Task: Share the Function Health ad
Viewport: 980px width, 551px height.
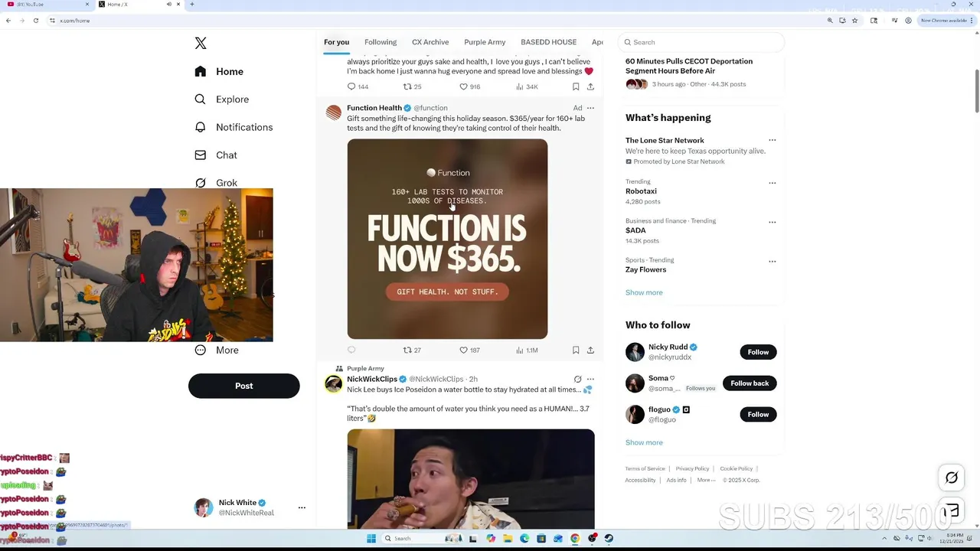Action: (590, 350)
